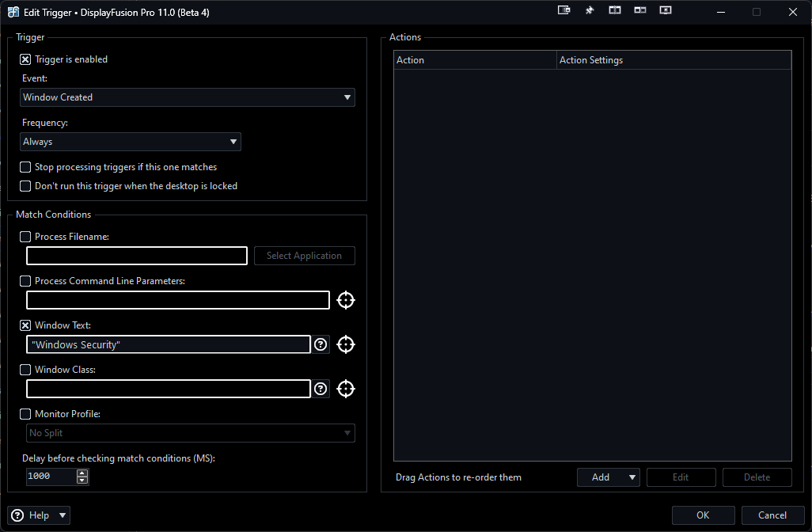Screen dimensions: 812x532
Task: Check the Process Filename condition
Action: [x=25, y=237]
